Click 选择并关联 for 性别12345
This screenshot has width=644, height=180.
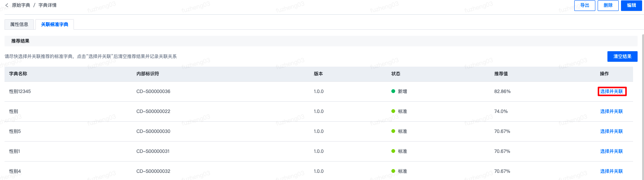click(612, 92)
